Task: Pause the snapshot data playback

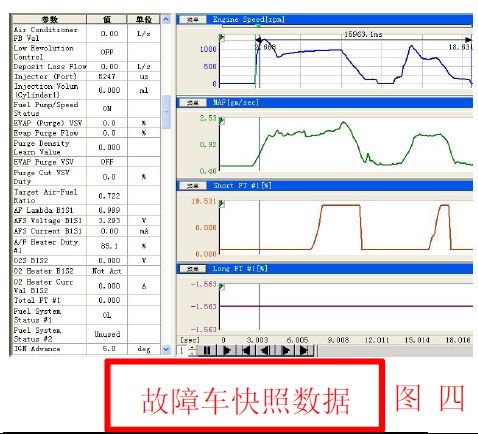Action: coord(207,350)
